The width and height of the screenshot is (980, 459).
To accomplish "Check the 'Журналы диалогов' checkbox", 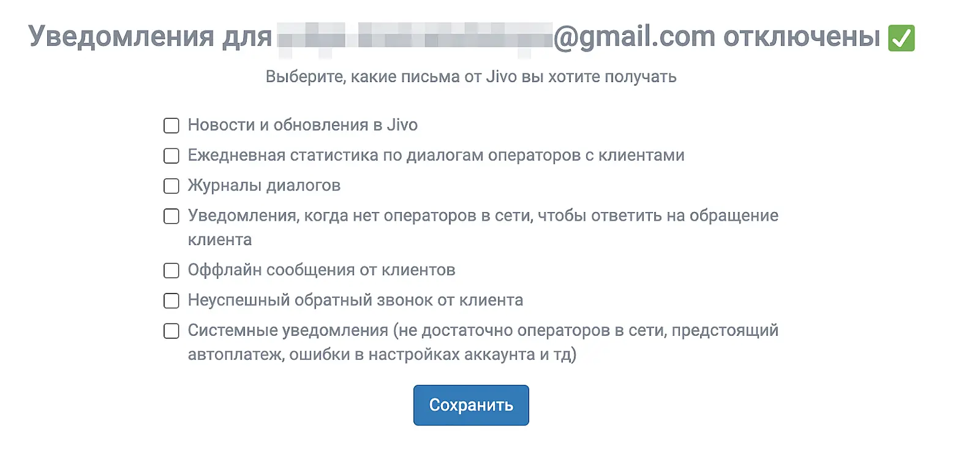I will pyautogui.click(x=171, y=186).
